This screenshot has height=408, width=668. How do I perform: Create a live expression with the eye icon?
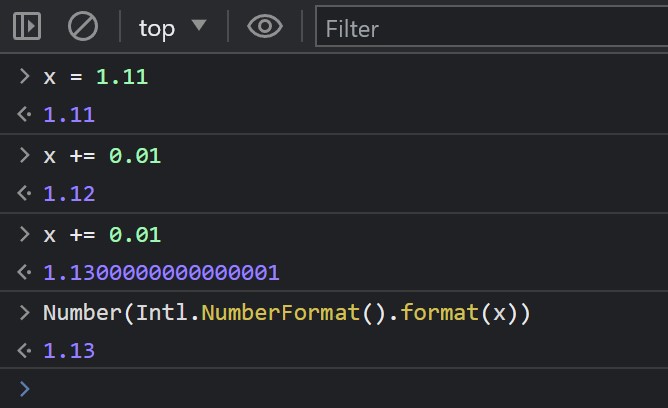point(265,26)
